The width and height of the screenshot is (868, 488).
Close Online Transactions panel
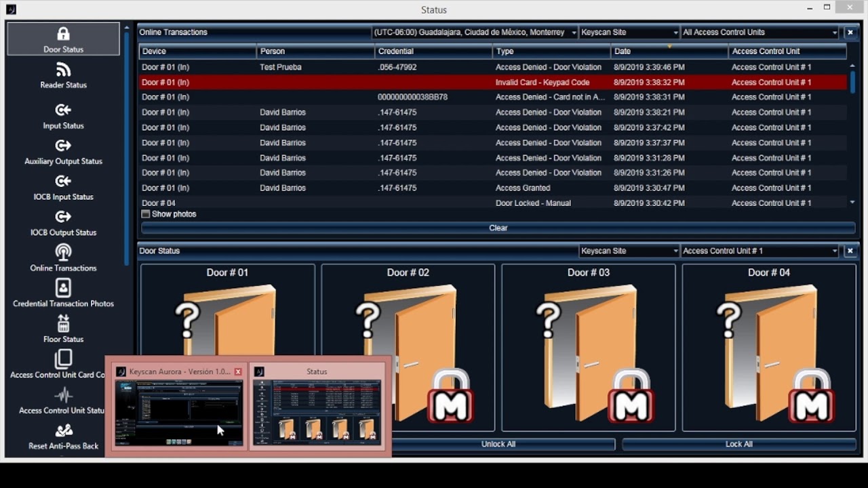click(x=850, y=32)
